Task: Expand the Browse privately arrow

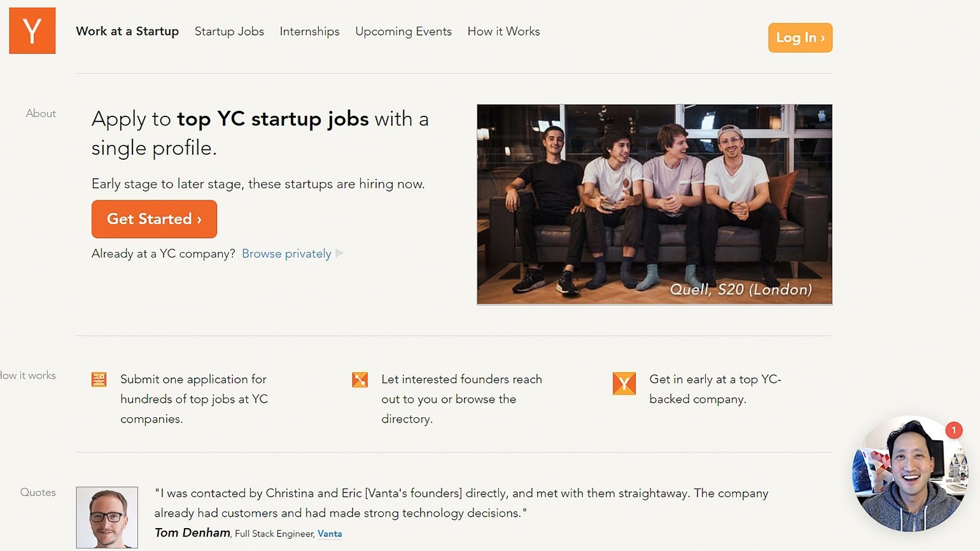Action: [x=340, y=253]
